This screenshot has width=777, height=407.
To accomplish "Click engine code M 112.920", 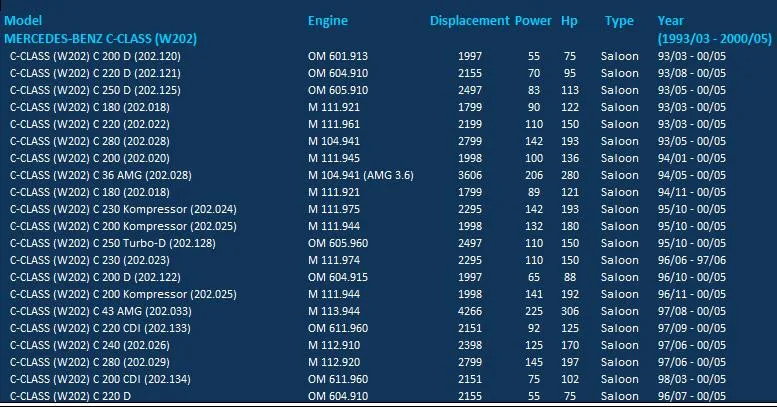I will [334, 362].
